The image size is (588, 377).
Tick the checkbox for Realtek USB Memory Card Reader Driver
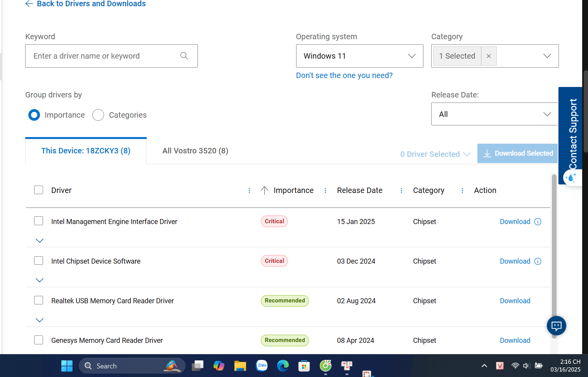click(x=38, y=300)
